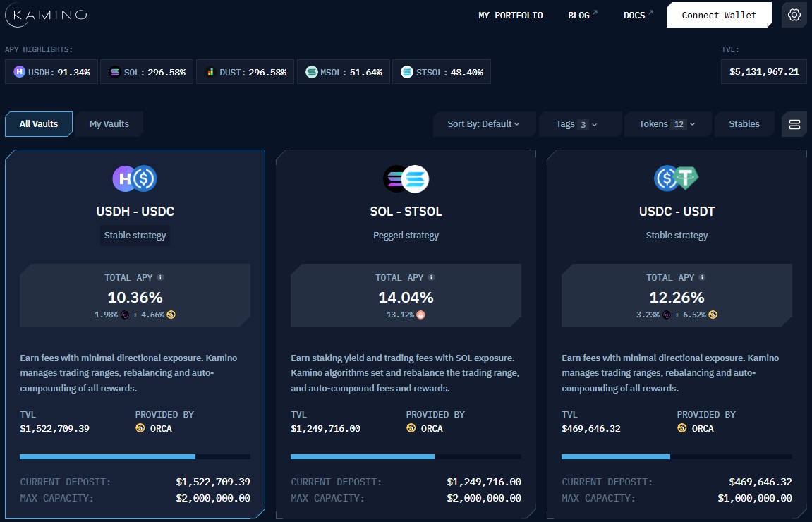
Task: Click the USDC-USDT capacity progress bar
Action: coord(677,457)
